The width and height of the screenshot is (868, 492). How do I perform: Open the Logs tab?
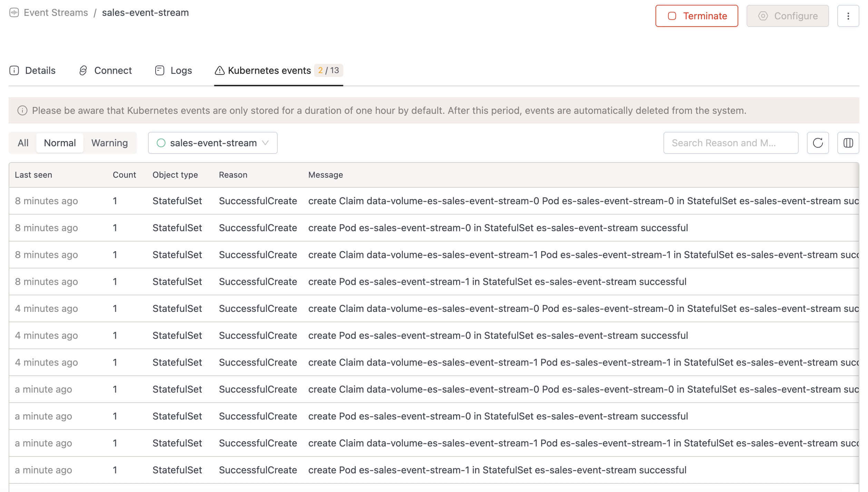pos(173,70)
